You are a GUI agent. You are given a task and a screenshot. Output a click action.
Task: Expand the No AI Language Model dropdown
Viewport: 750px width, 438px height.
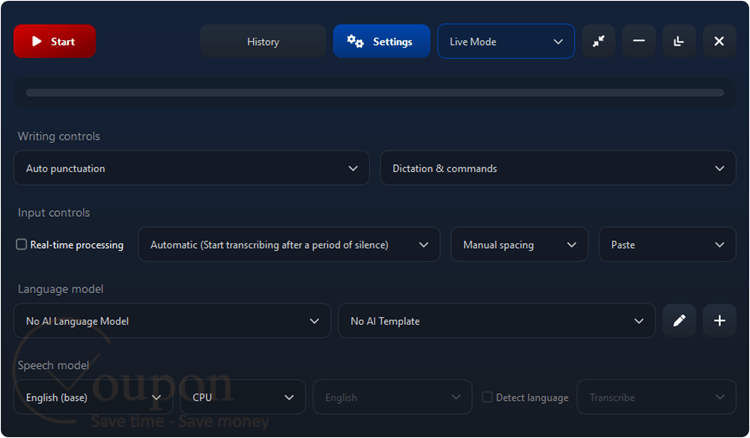(172, 321)
